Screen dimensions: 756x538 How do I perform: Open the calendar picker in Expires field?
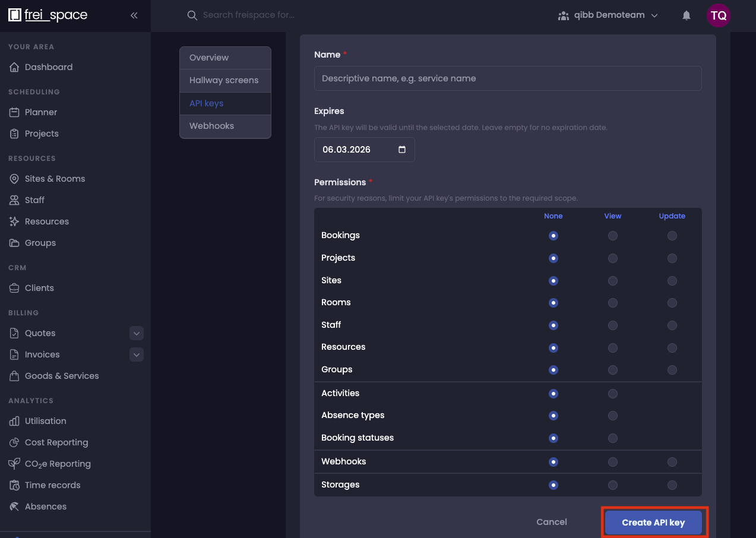coord(402,150)
